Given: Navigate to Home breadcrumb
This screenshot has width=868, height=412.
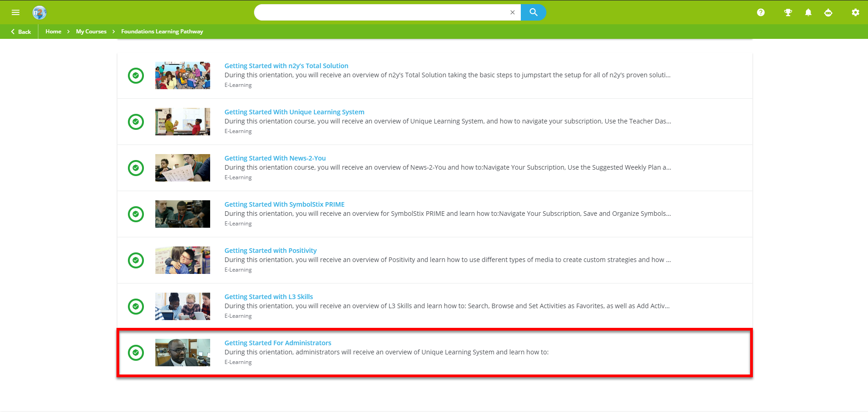Looking at the screenshot, I should pos(53,32).
